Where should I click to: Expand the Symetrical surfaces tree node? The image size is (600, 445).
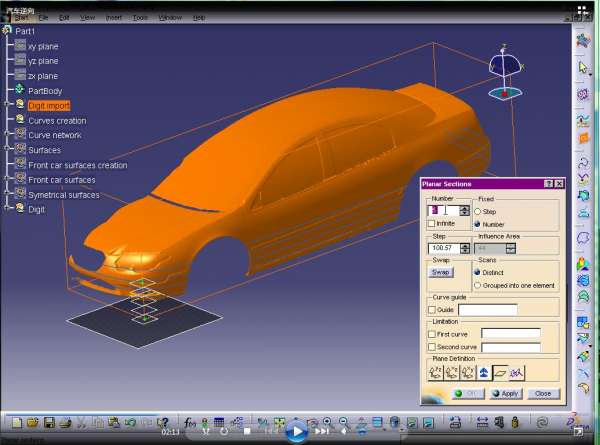pyautogui.click(x=7, y=194)
